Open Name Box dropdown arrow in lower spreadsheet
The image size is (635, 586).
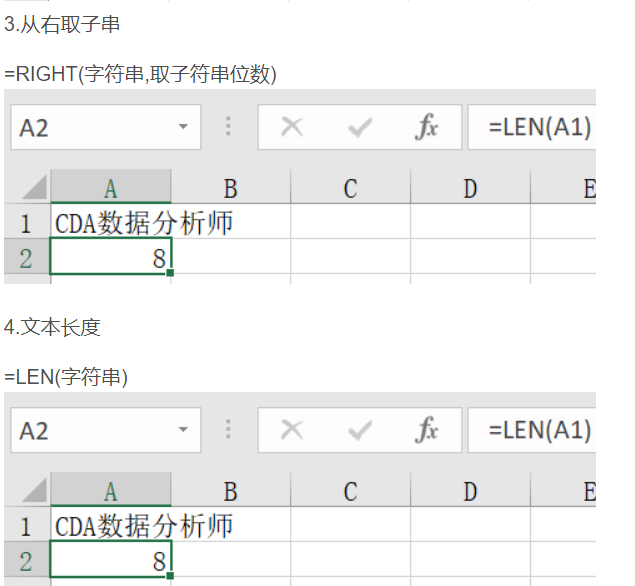[182, 430]
